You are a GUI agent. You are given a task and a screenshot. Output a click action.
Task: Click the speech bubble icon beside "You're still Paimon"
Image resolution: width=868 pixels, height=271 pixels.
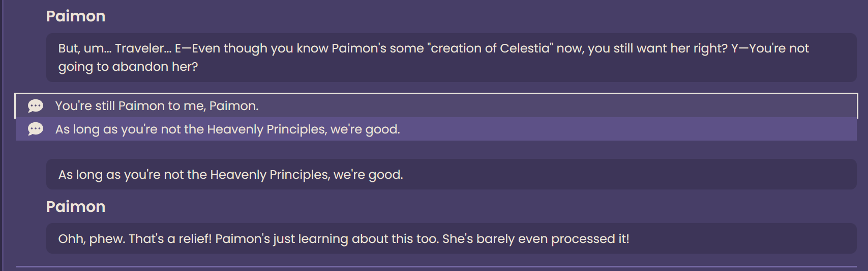coord(35,106)
